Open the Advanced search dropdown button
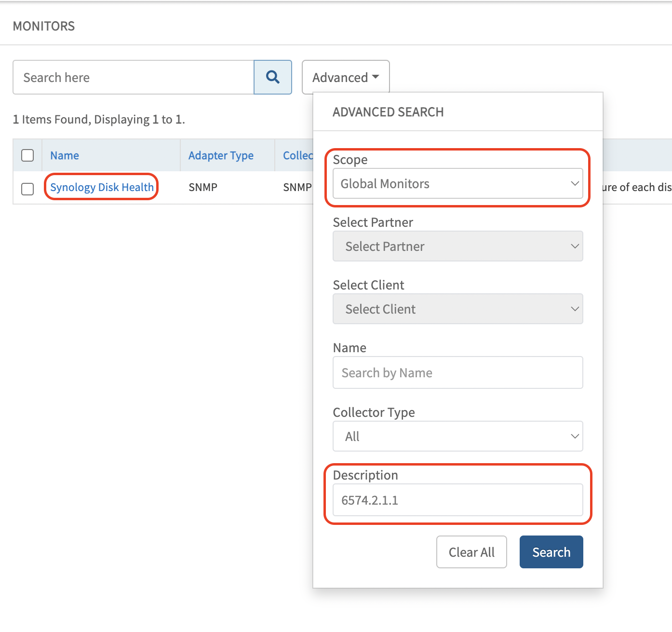Viewport: 672px width, 632px height. coord(345,77)
